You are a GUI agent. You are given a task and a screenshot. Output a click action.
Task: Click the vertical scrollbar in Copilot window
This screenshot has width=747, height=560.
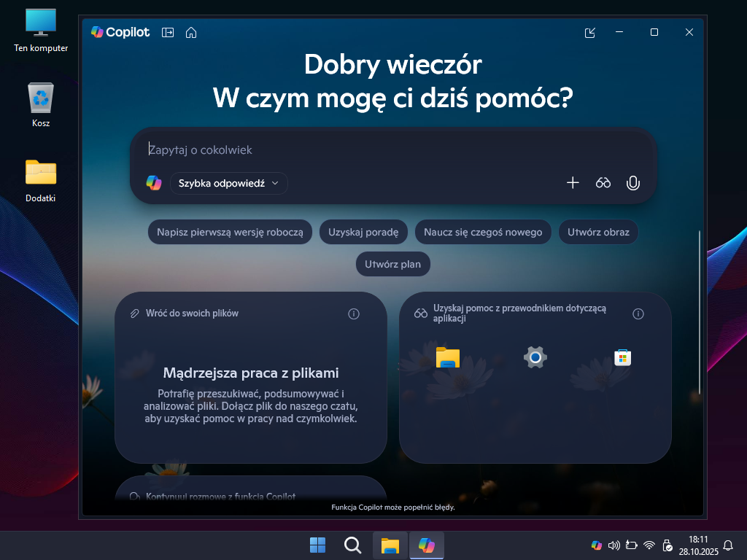pos(700,312)
